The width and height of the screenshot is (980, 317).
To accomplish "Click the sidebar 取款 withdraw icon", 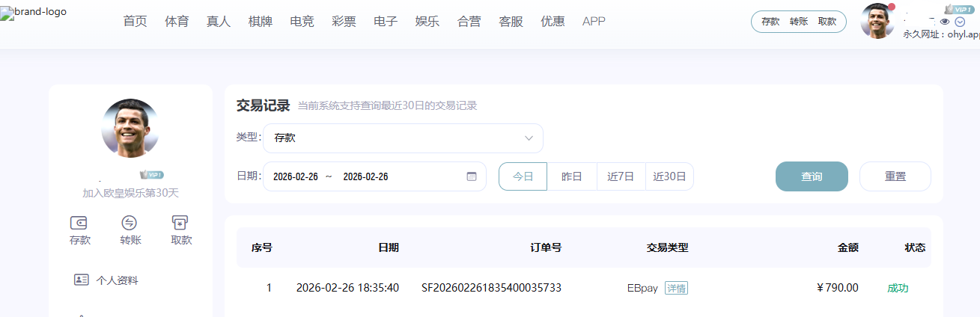I will point(180,222).
